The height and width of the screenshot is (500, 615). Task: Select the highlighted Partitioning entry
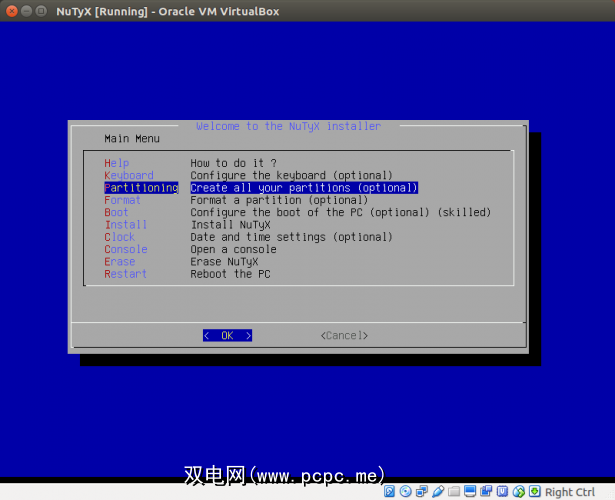[x=140, y=188]
